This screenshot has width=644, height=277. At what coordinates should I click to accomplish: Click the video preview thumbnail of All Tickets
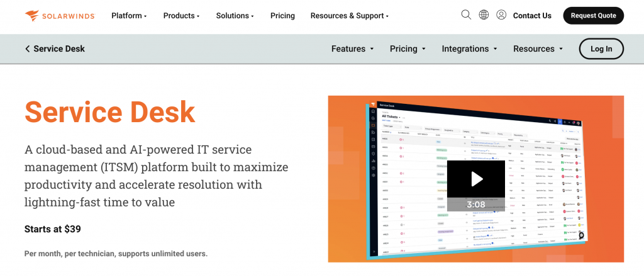476,179
